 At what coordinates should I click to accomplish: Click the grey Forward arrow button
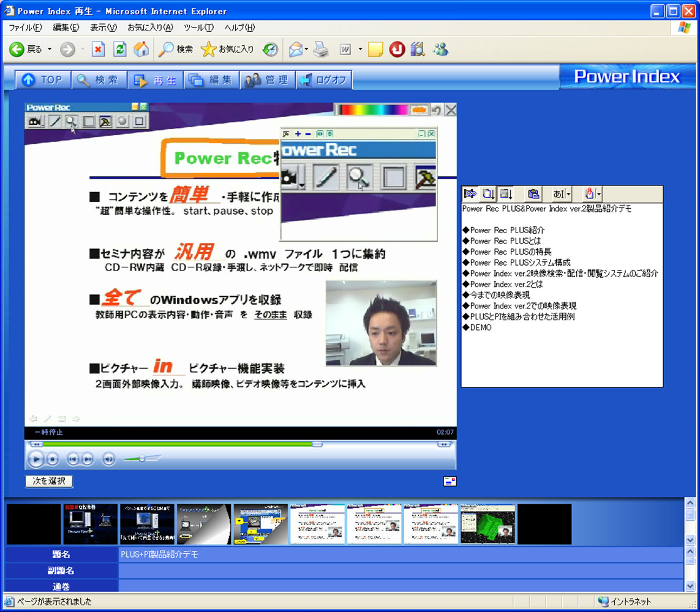(x=67, y=49)
